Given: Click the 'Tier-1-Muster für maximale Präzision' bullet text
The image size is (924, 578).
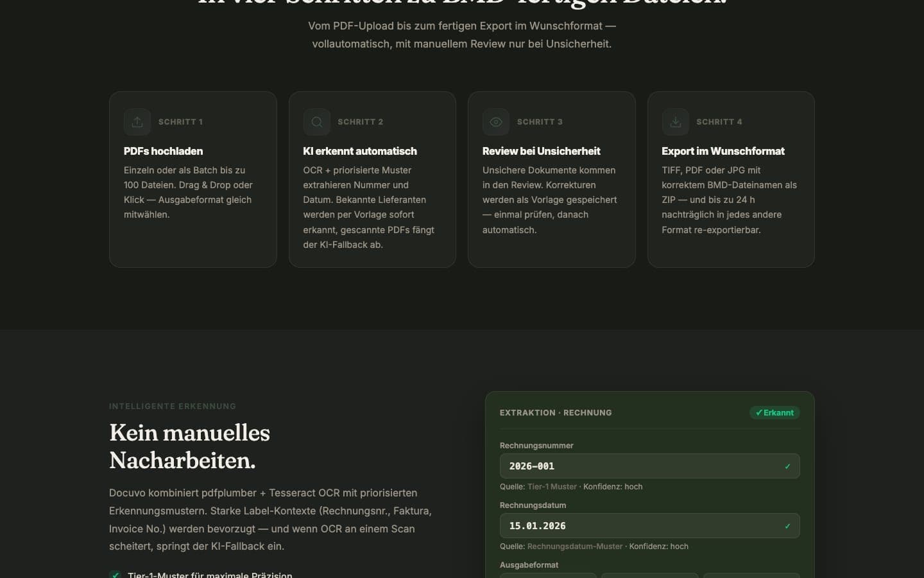Looking at the screenshot, I should coord(210,575).
